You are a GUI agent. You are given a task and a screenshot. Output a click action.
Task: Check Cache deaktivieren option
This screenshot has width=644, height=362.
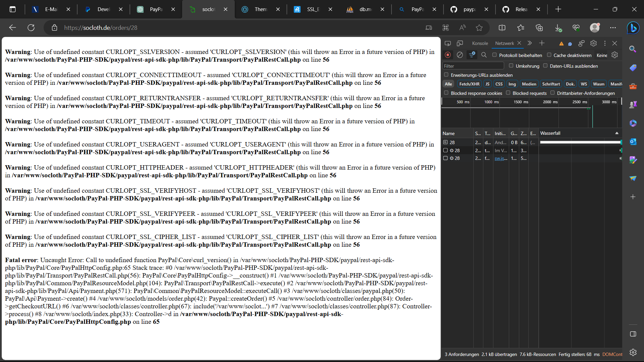[x=549, y=55]
